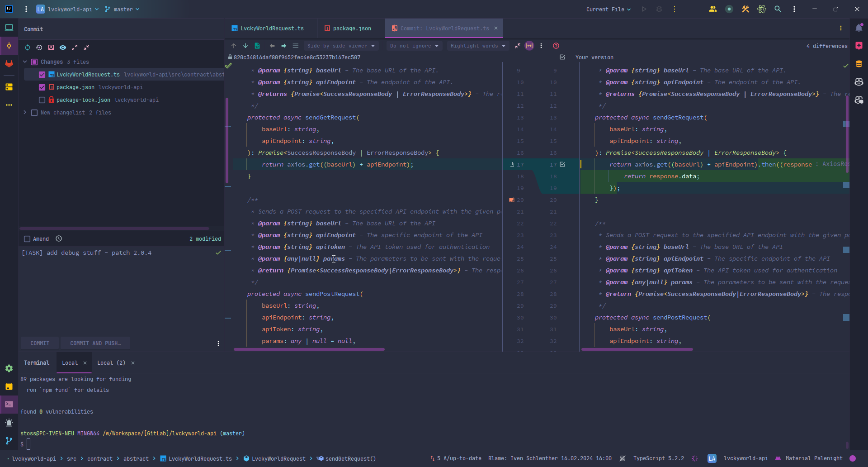
Task: Open the Highlight words dropdown
Action: pos(477,46)
